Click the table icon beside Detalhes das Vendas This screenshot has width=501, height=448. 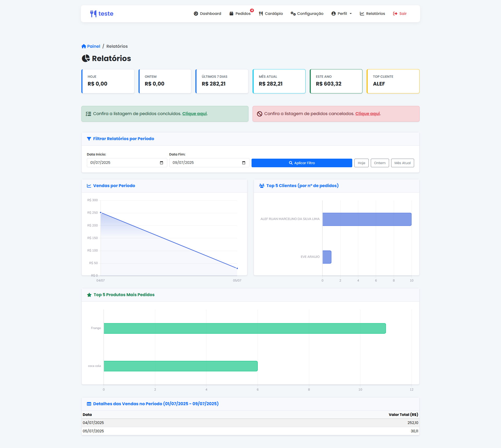(x=89, y=404)
